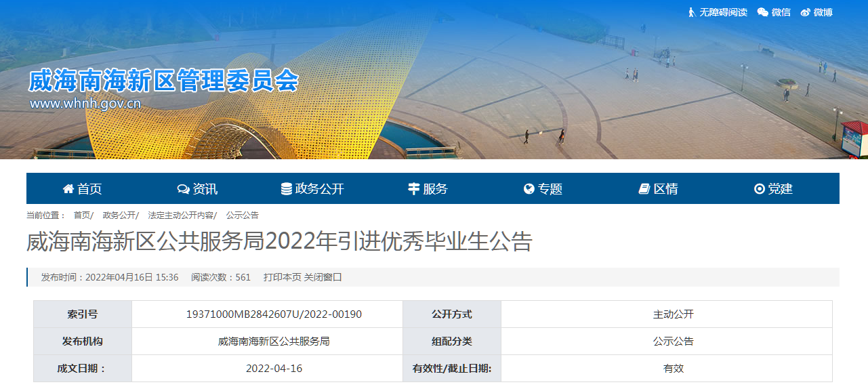Click the 公开方式 label cell
Screen dimensions: 868x391
click(x=452, y=314)
